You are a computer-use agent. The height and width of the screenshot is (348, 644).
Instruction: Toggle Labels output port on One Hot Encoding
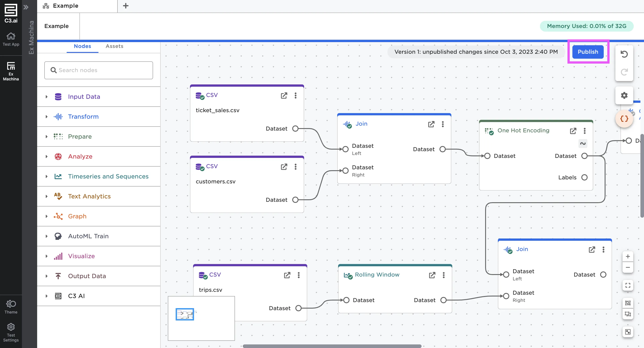(584, 177)
